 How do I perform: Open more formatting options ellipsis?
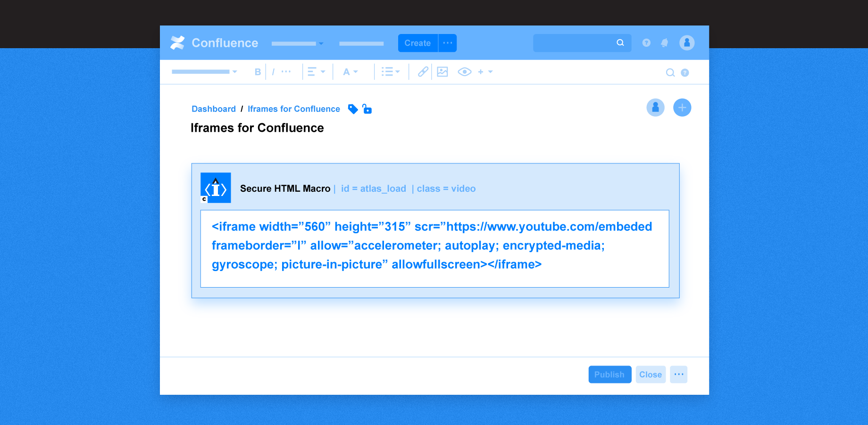tap(286, 72)
